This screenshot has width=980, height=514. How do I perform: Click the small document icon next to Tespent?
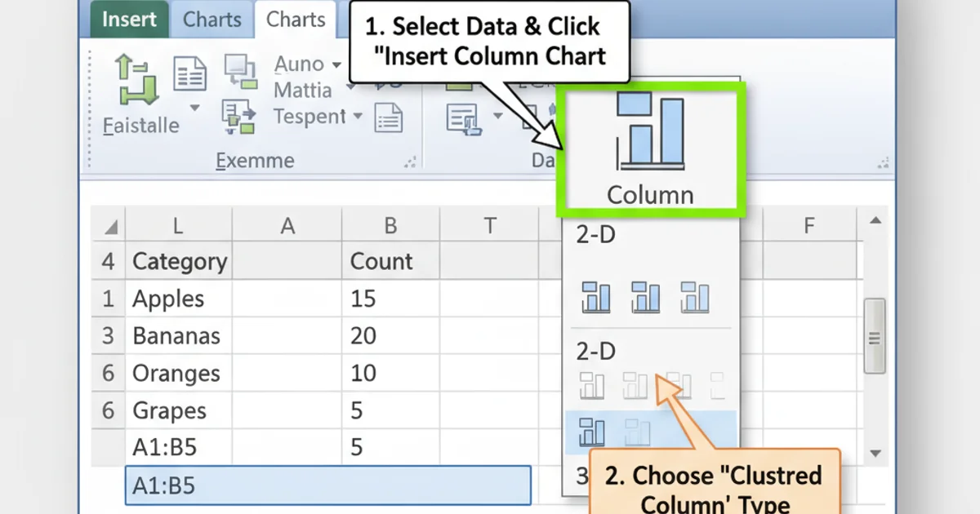click(x=390, y=117)
